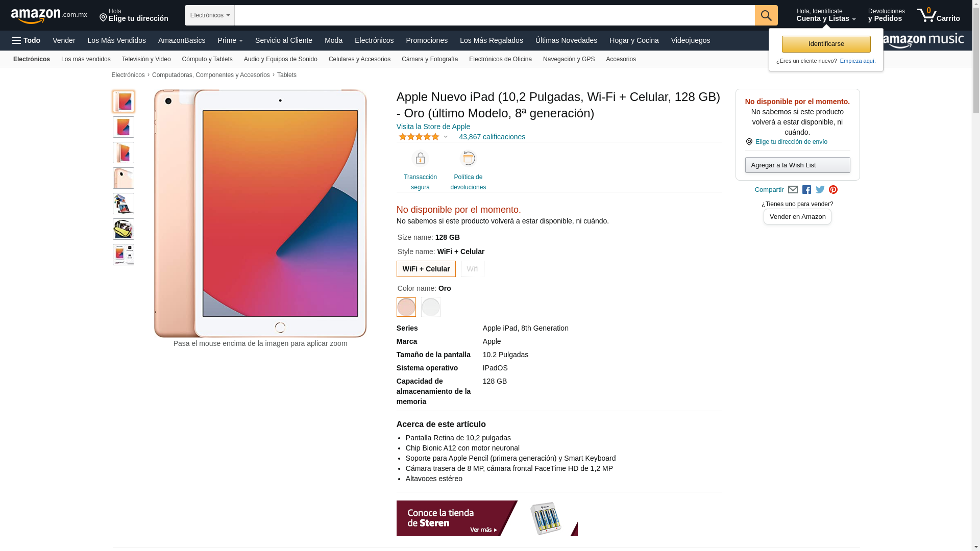
Task: Share product on Facebook icon
Action: [806, 190]
